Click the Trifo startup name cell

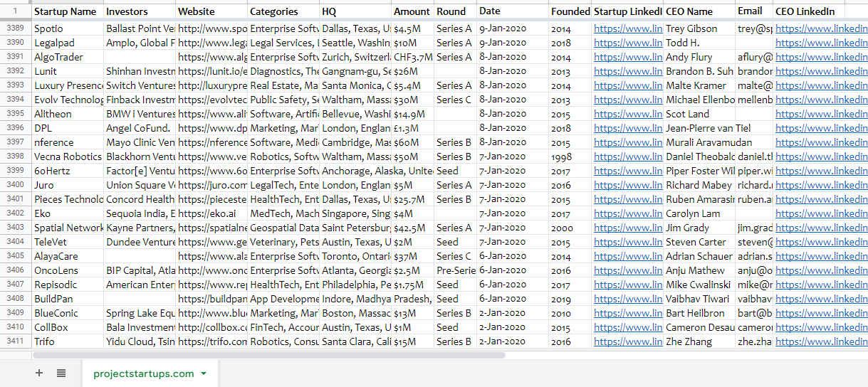click(x=68, y=341)
